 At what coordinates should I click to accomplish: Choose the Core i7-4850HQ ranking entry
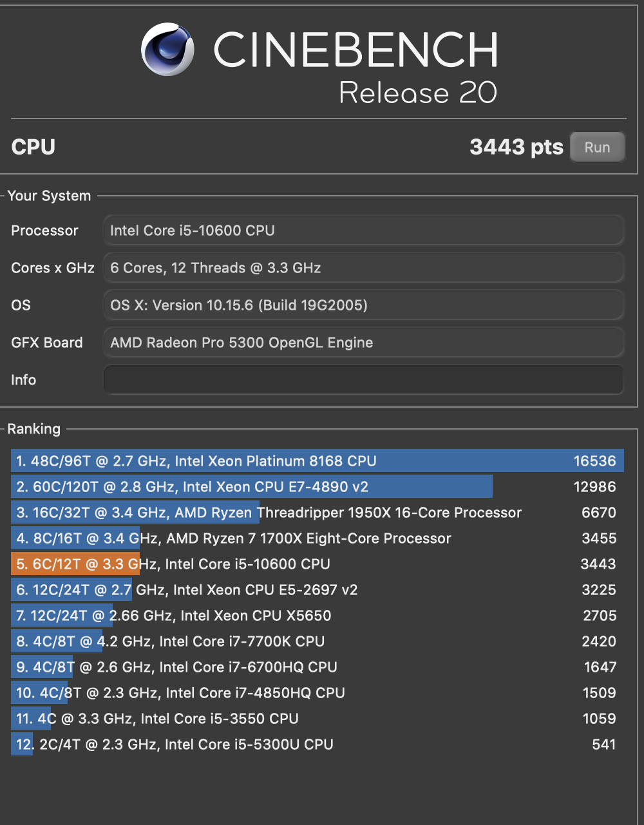point(317,693)
